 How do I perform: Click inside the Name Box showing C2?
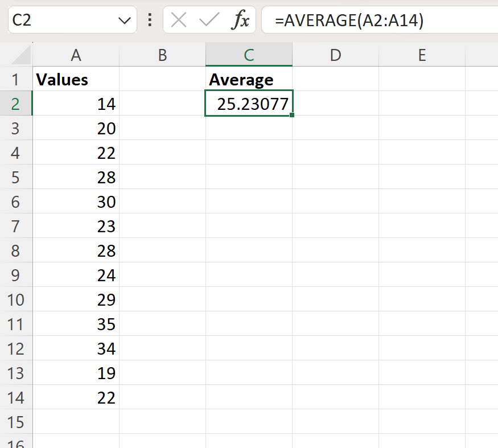(x=57, y=20)
